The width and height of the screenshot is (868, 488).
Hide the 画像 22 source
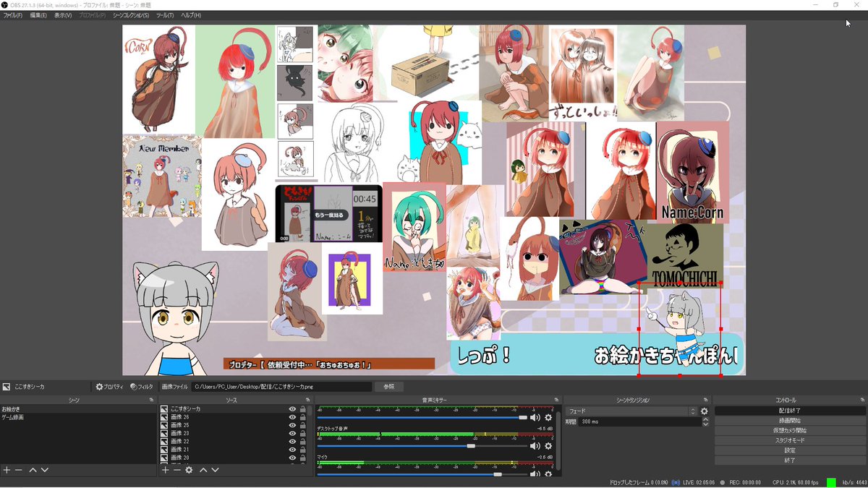[293, 441]
